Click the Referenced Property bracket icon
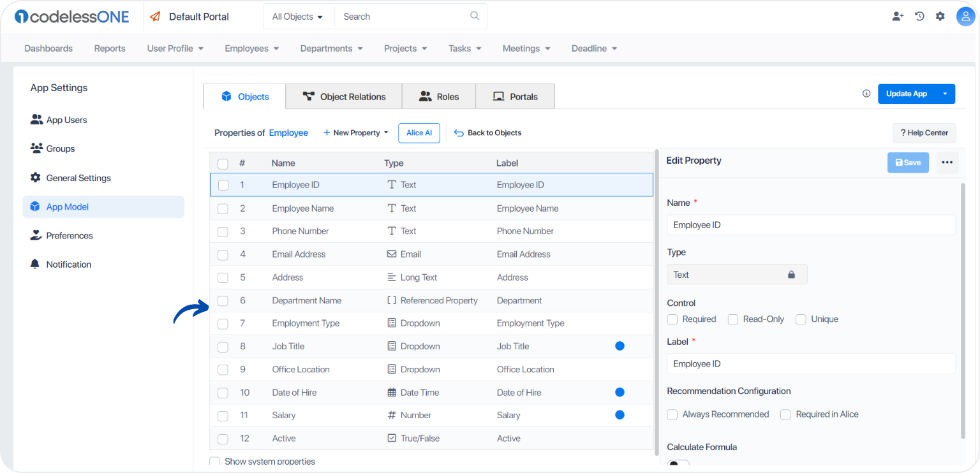 pos(392,300)
